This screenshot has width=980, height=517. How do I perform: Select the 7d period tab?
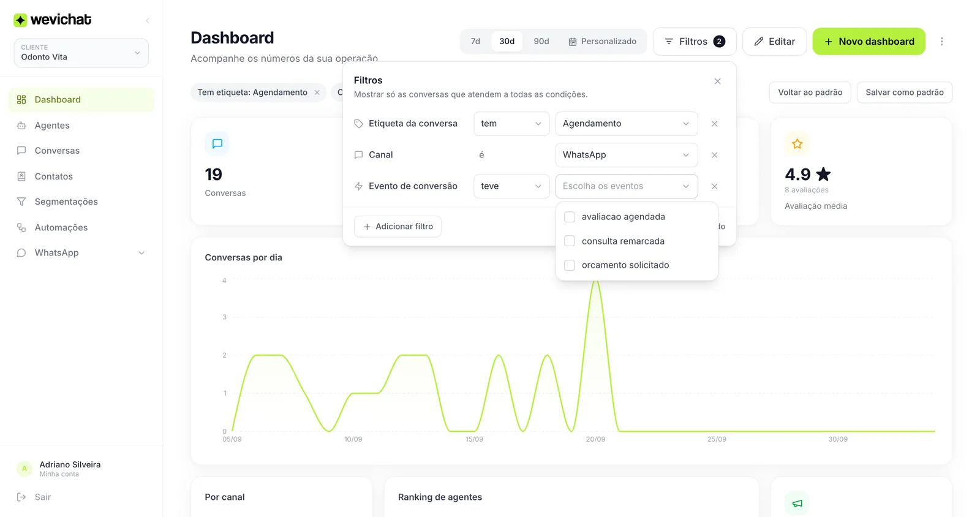click(x=475, y=42)
